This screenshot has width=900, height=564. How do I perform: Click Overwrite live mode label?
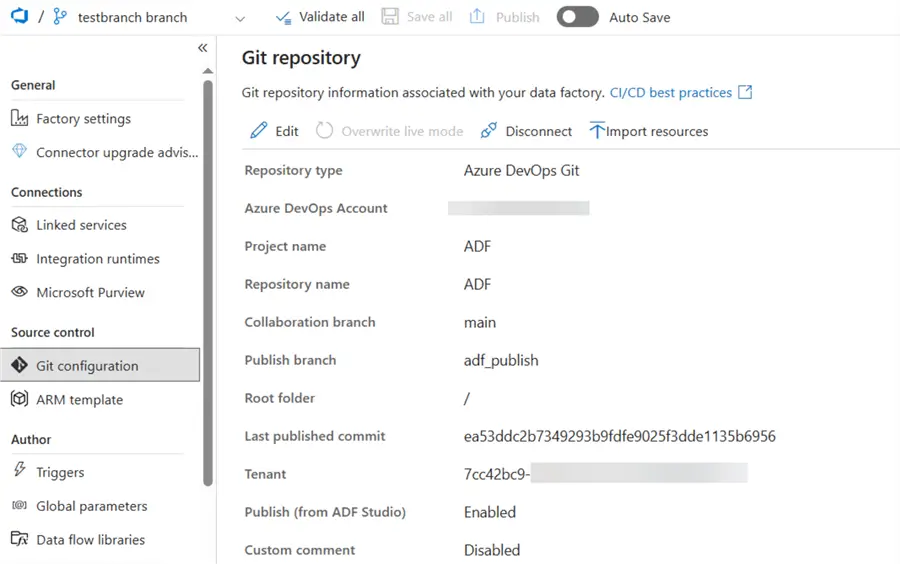point(402,131)
